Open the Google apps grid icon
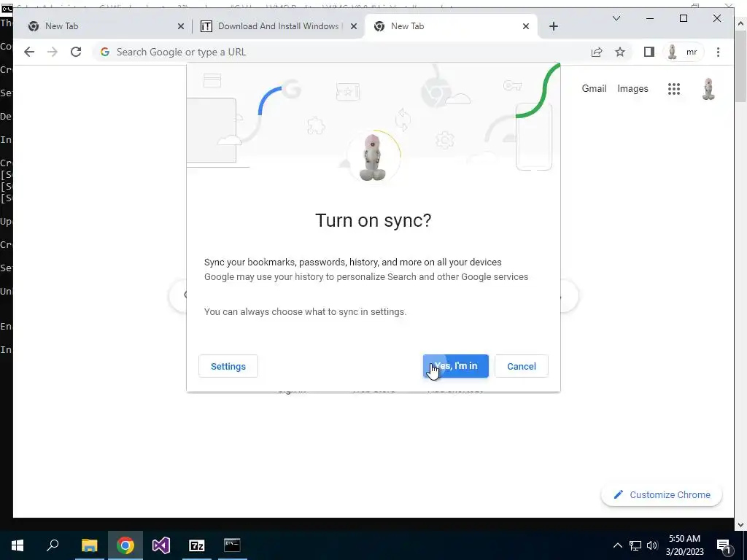747x560 pixels. pos(673,88)
